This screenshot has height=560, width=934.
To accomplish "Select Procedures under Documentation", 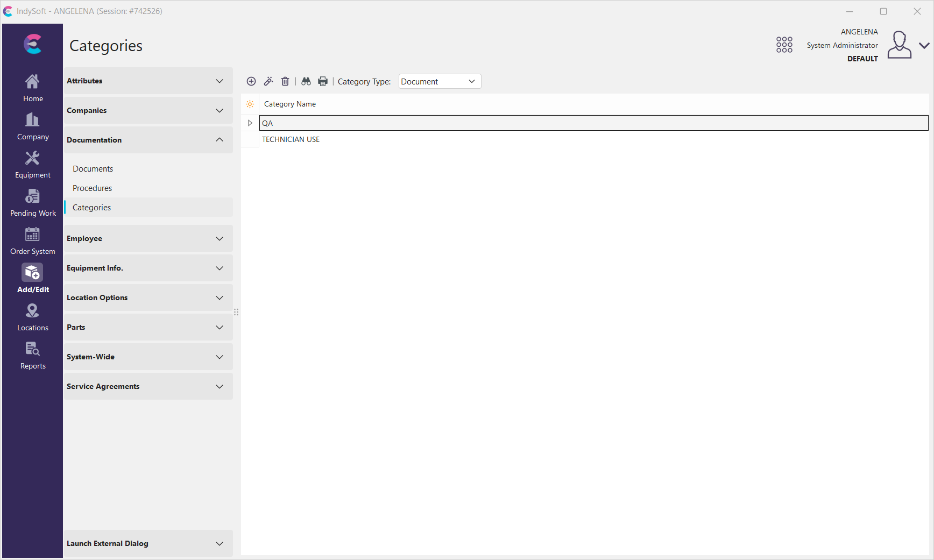I will (x=92, y=188).
